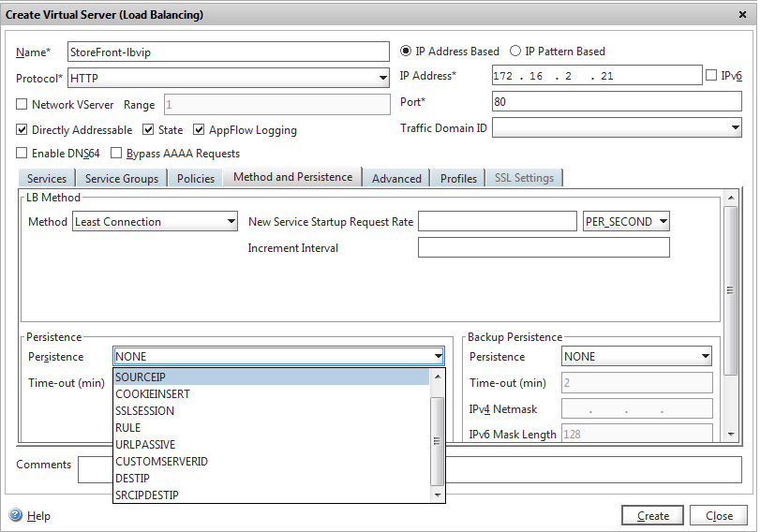Open the LB Method Least Connection dropdown

(155, 221)
